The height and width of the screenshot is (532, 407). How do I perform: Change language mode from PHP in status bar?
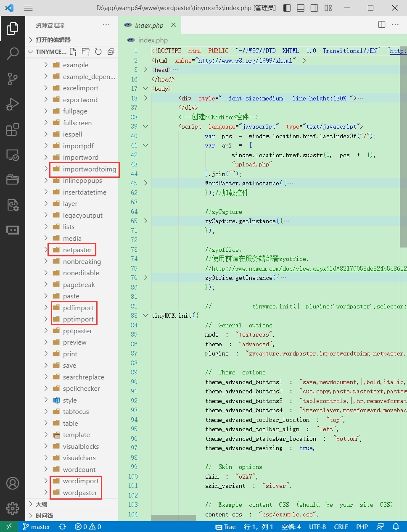(x=362, y=527)
